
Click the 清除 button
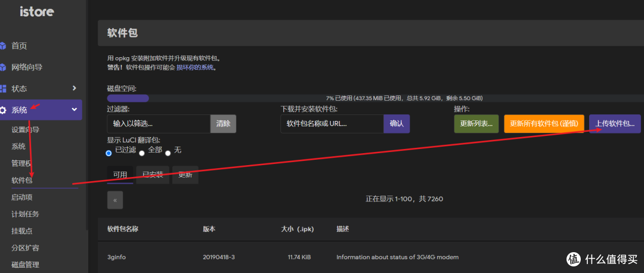pos(224,123)
